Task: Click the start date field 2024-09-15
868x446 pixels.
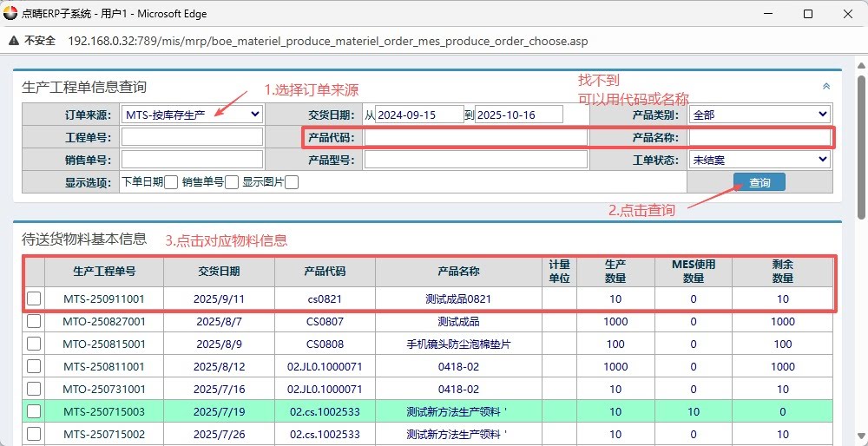Action: click(420, 115)
